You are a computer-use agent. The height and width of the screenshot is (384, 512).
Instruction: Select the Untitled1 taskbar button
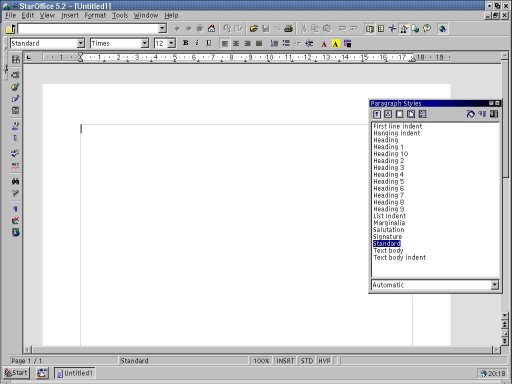click(x=75, y=373)
